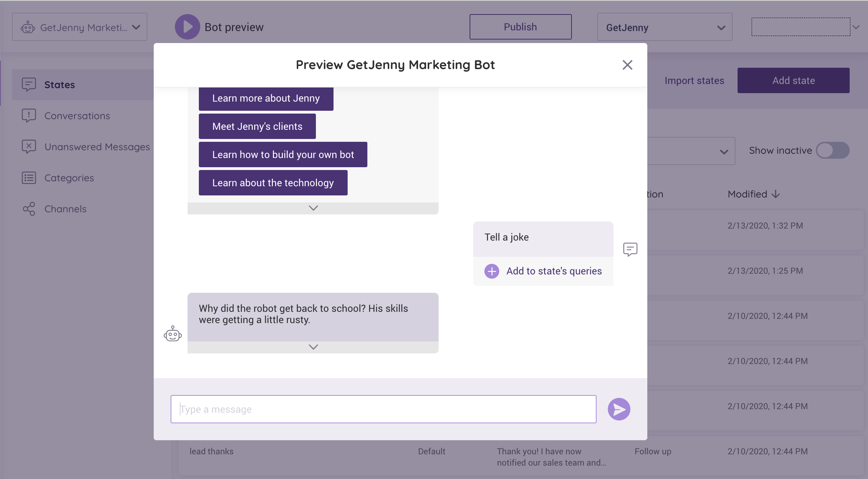Click the 2/13/2020, 1:32 PM timestamp
The width and height of the screenshot is (868, 479).
(x=765, y=226)
